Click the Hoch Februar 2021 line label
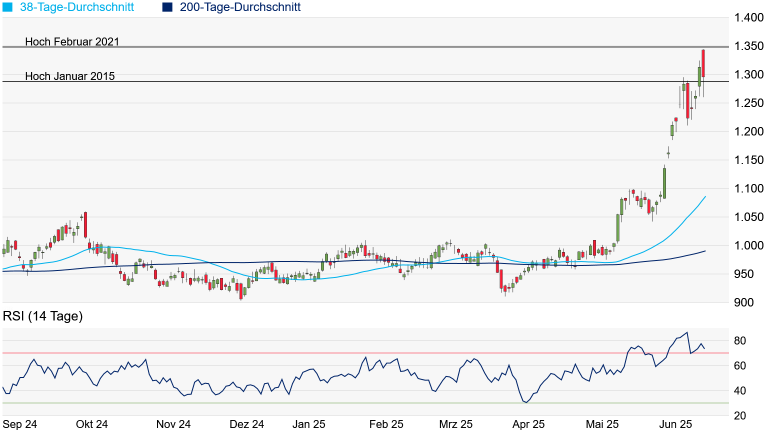Screen dimensions: 765x430 point(72,41)
